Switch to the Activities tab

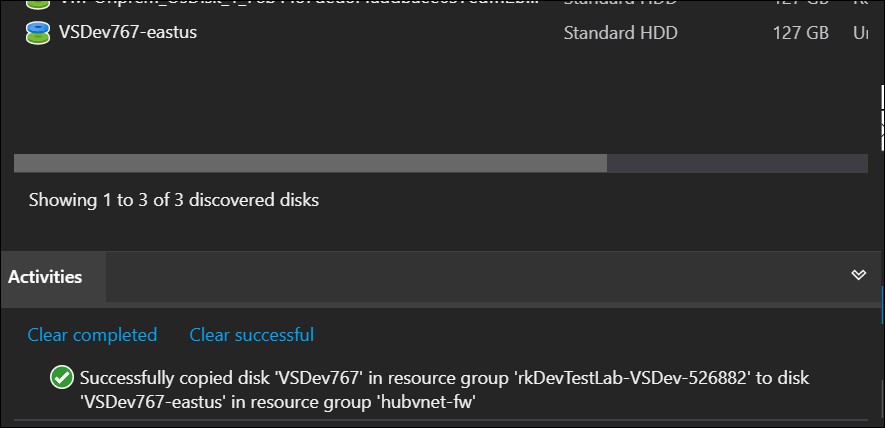(x=45, y=277)
